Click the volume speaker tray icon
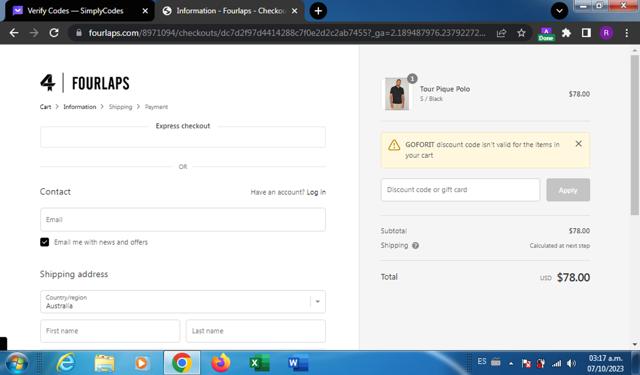The image size is (640, 375). 571,363
